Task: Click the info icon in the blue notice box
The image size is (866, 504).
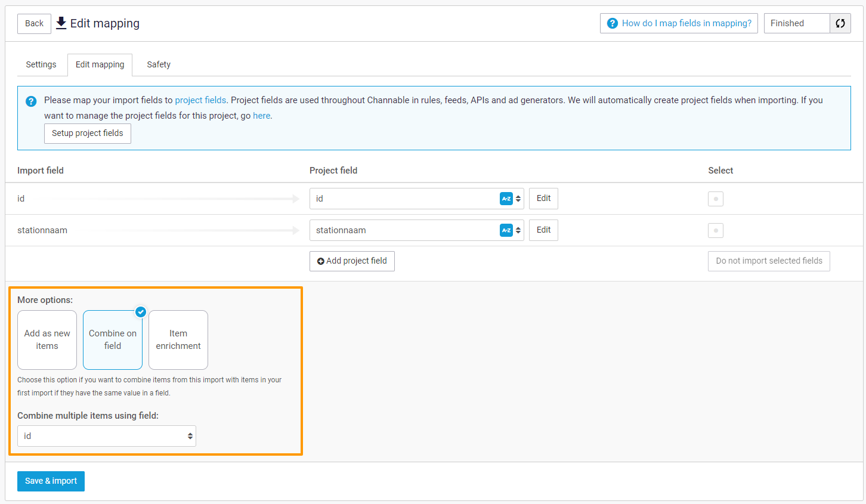Action: click(x=31, y=101)
